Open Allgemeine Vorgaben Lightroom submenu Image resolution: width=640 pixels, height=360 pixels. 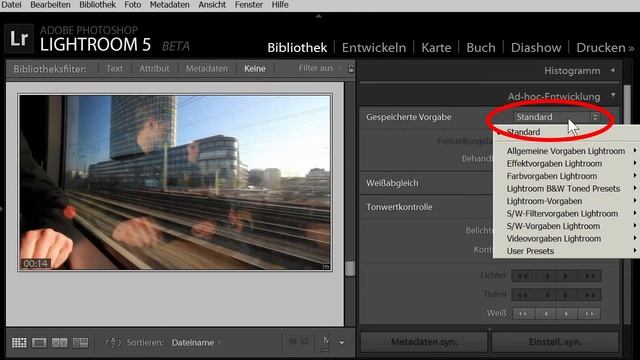[x=567, y=151]
